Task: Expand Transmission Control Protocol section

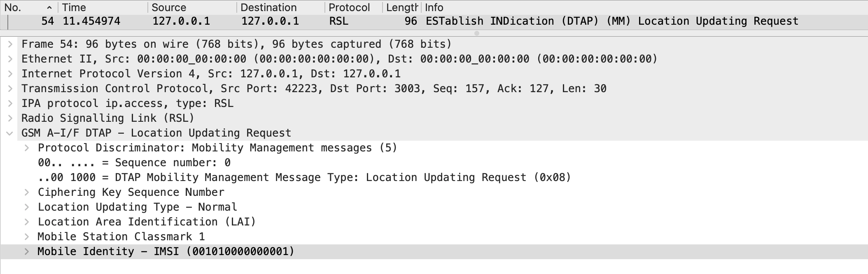Action: click(x=10, y=88)
